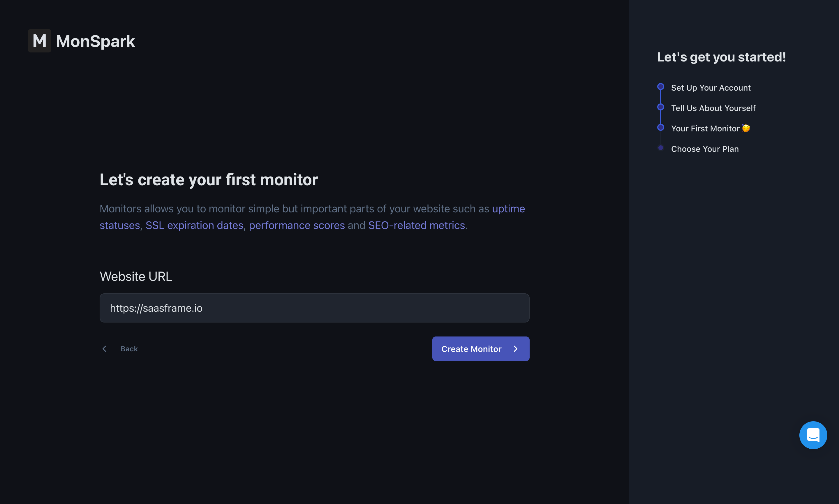Click the Let's create your first monitor heading
The height and width of the screenshot is (504, 839).
[209, 180]
